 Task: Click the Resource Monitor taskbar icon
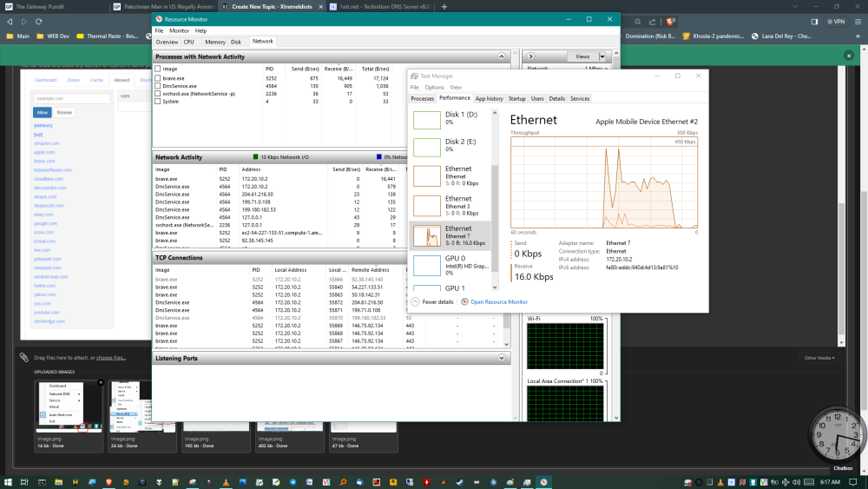(x=543, y=480)
